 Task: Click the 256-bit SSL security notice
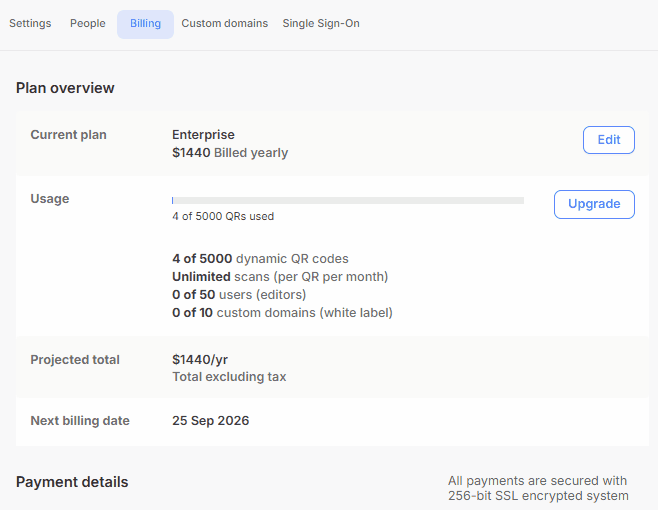538,488
